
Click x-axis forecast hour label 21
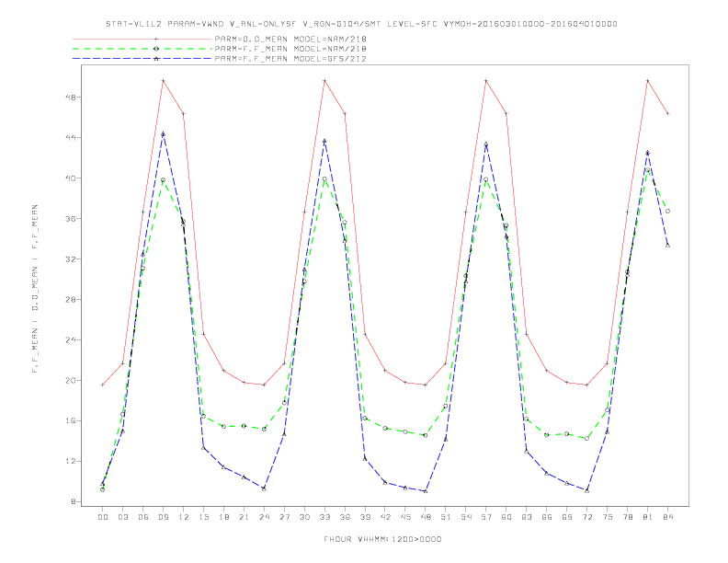pyautogui.click(x=244, y=517)
